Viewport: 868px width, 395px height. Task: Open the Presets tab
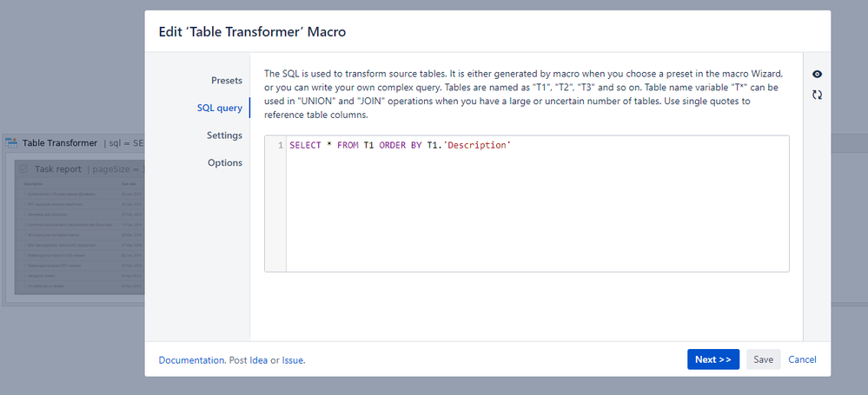(227, 81)
